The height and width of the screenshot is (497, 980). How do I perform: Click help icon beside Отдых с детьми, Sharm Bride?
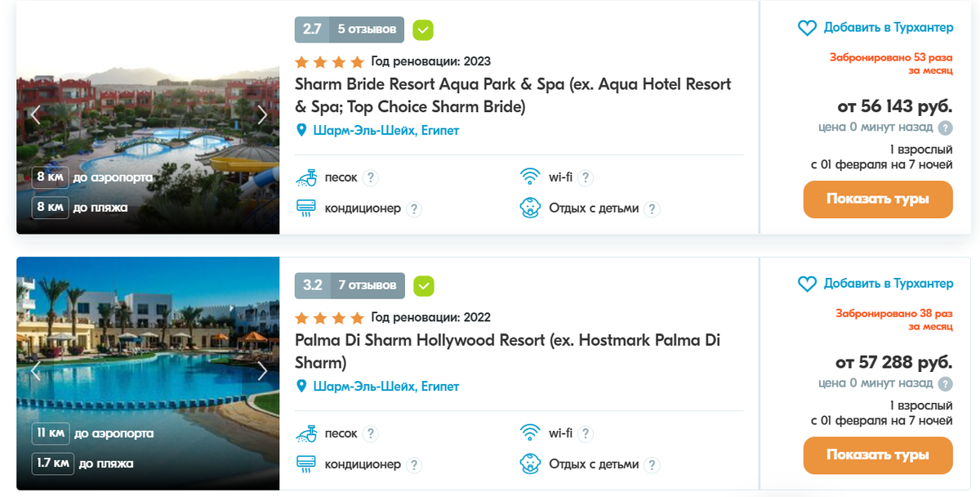(652, 208)
